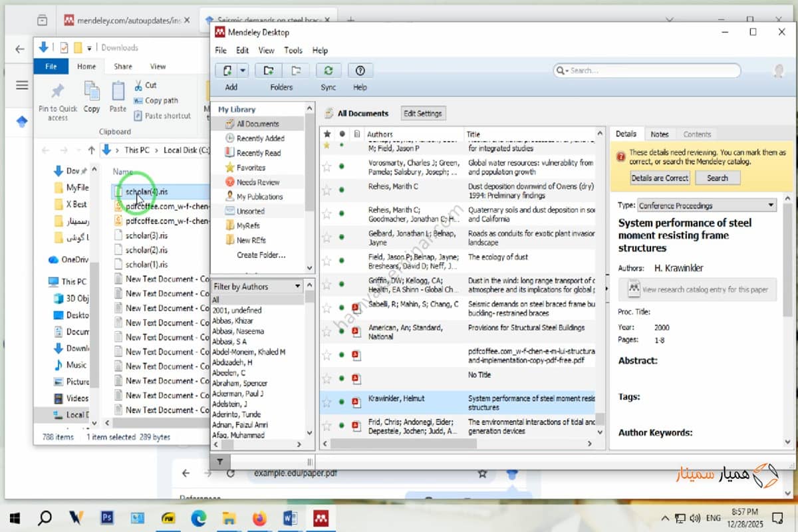Open the Share tab in File Explorer

pyautogui.click(x=123, y=66)
